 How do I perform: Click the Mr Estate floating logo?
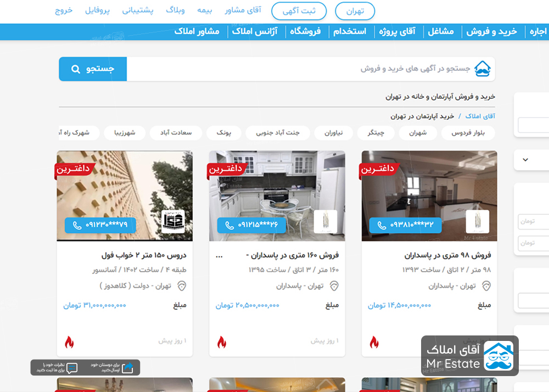(469, 356)
